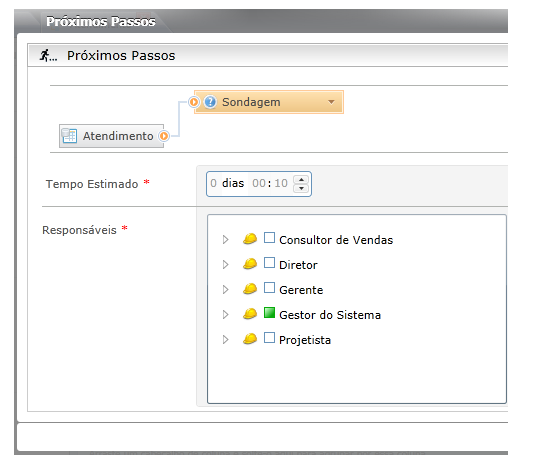This screenshot has width=539, height=468.
Task: Select the Próximos Passos window tab
Action: click(101, 21)
